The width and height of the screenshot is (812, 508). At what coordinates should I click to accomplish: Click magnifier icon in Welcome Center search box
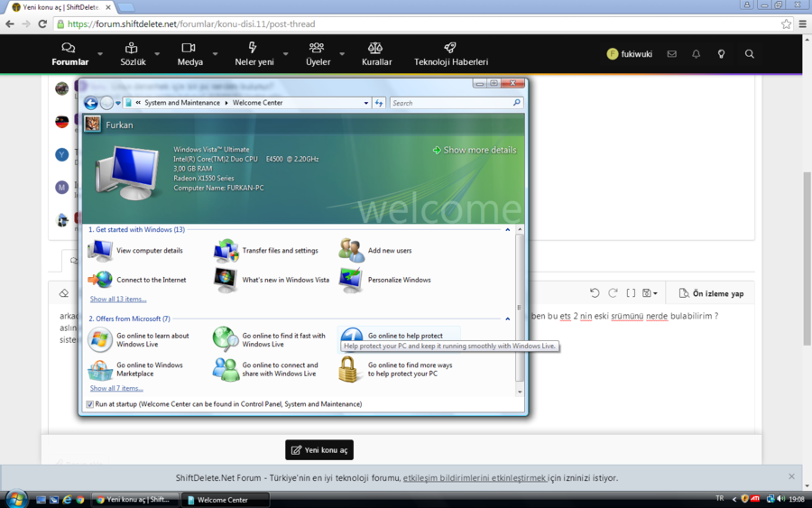coord(516,103)
